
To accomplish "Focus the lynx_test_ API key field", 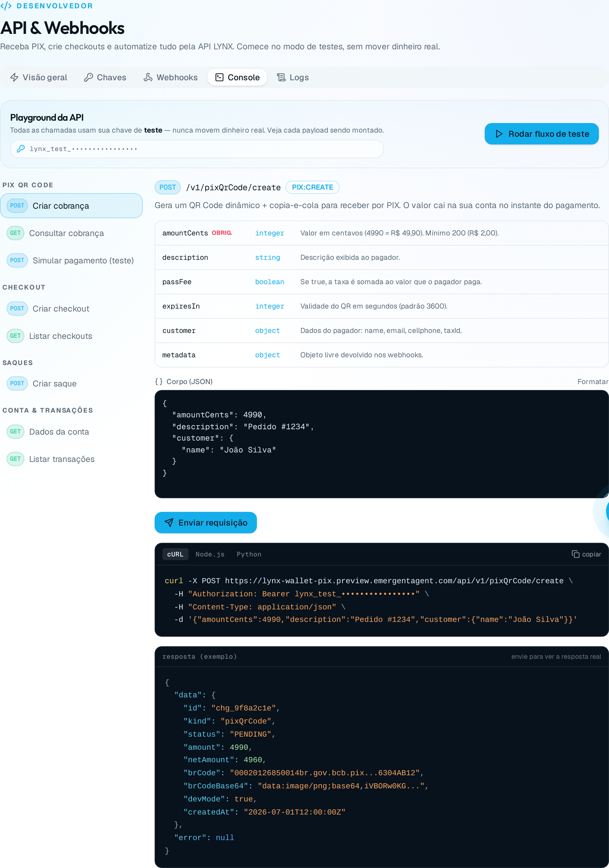I will pos(197,149).
